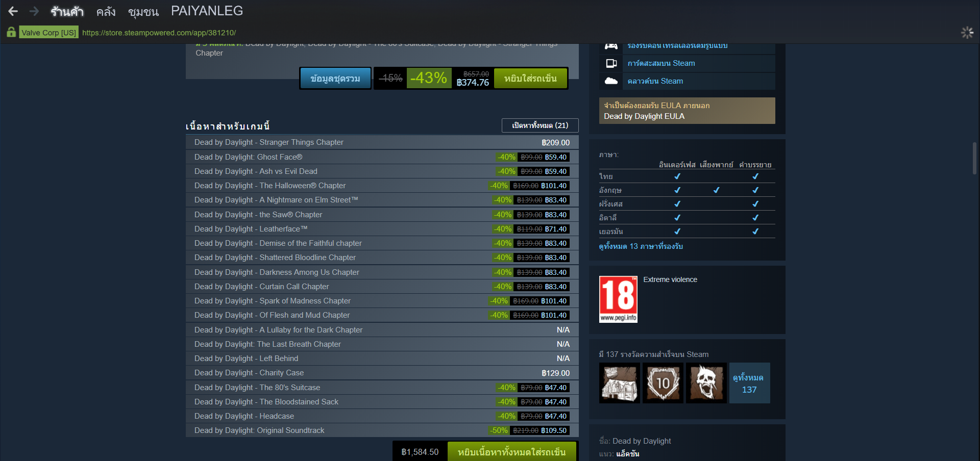Screen dimensions: 980x461
Task: Open A Nightmare on Elm Street™ DLC
Action: 382,200
